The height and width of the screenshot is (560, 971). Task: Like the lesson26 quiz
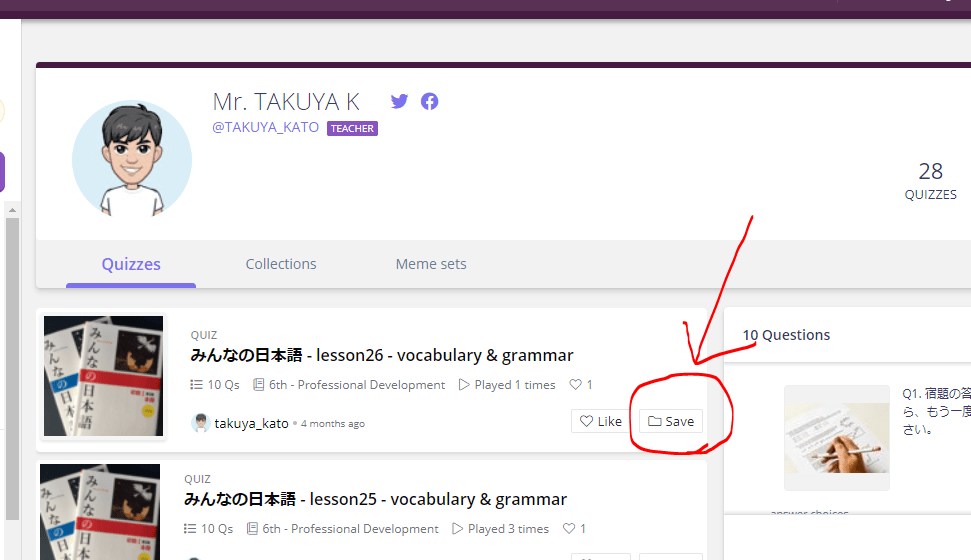point(601,421)
